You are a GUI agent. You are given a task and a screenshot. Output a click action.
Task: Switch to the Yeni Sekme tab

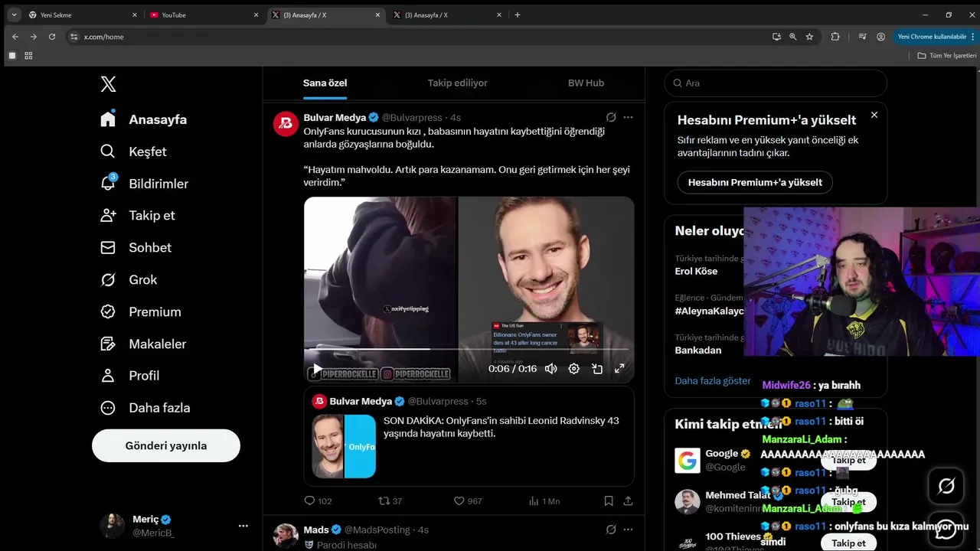(x=83, y=15)
